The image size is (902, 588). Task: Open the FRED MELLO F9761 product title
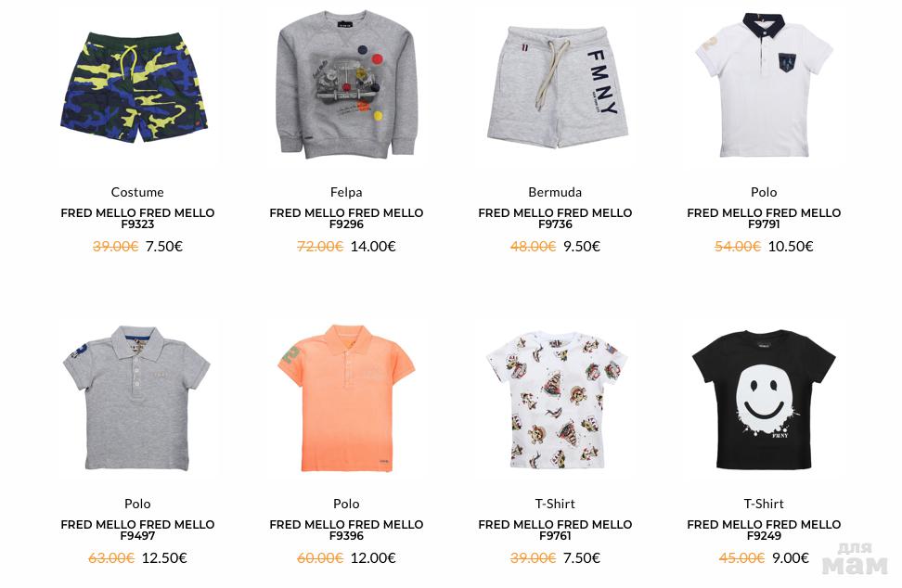click(x=555, y=530)
